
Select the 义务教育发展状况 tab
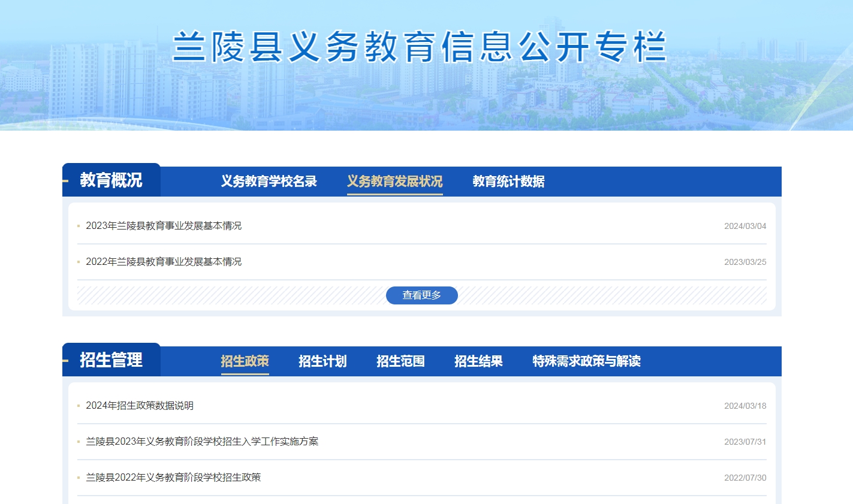point(394,181)
